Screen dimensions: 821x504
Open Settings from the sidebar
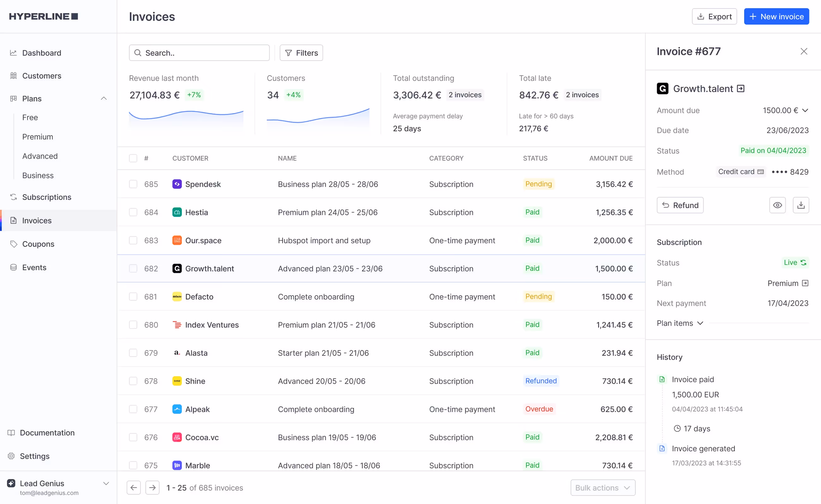point(34,456)
